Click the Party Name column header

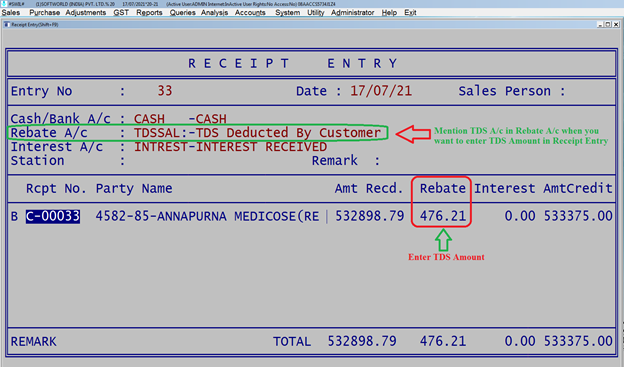click(x=134, y=188)
